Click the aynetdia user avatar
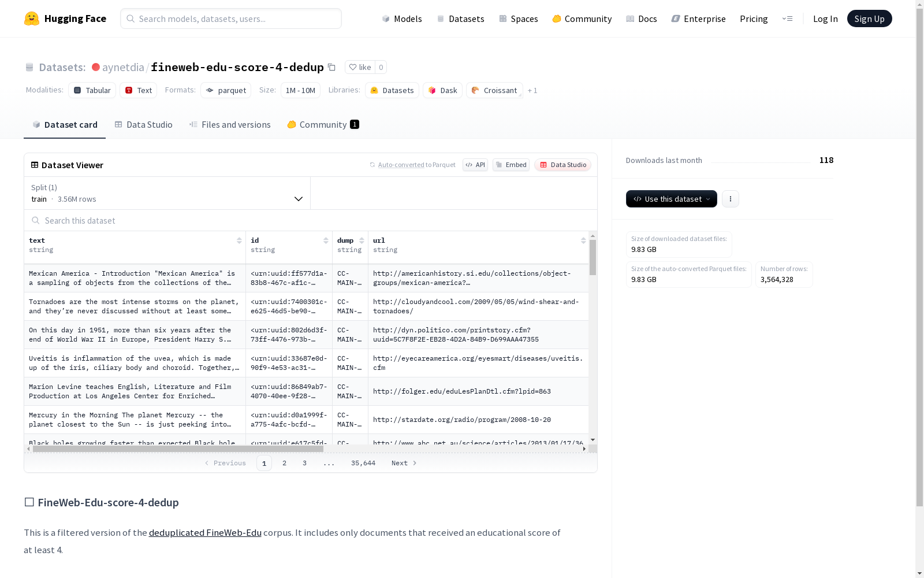 point(96,67)
